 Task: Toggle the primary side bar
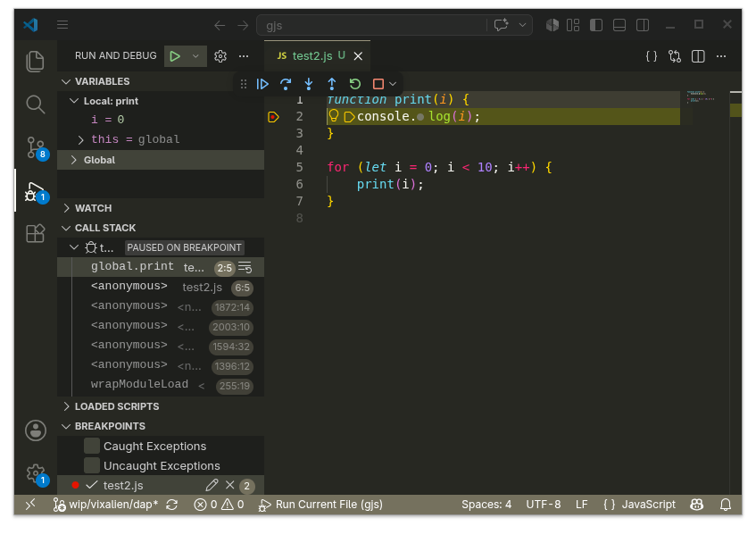point(596,25)
